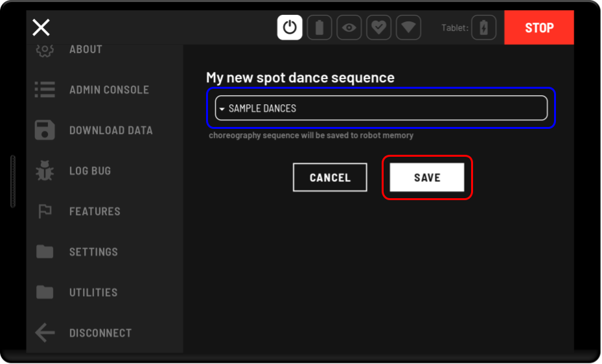Click the floppy disk Download Data icon
The width and height of the screenshot is (602, 364).
45,130
